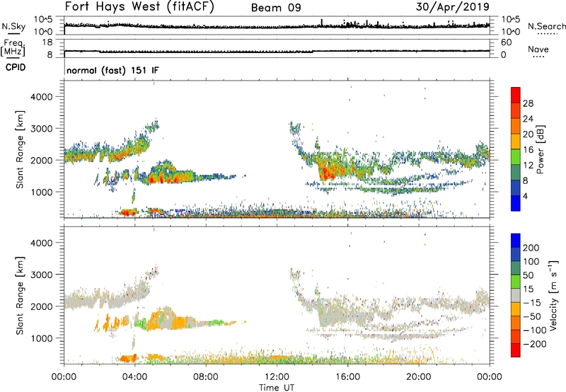The height and width of the screenshot is (392, 566).
Task: Click the dotted line sample under 'N.Search'
Action: click(x=547, y=34)
